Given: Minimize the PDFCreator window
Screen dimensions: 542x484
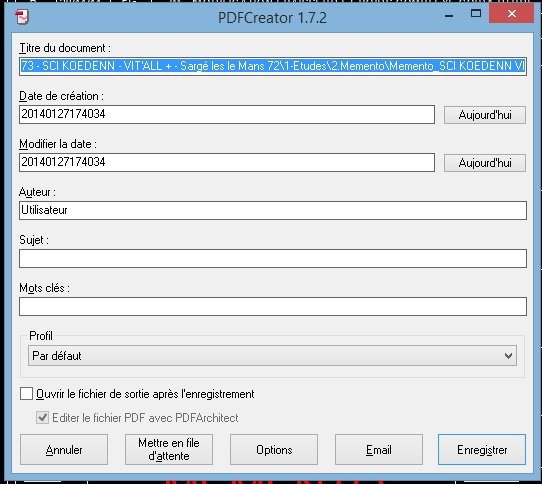Looking at the screenshot, I should (449, 15).
